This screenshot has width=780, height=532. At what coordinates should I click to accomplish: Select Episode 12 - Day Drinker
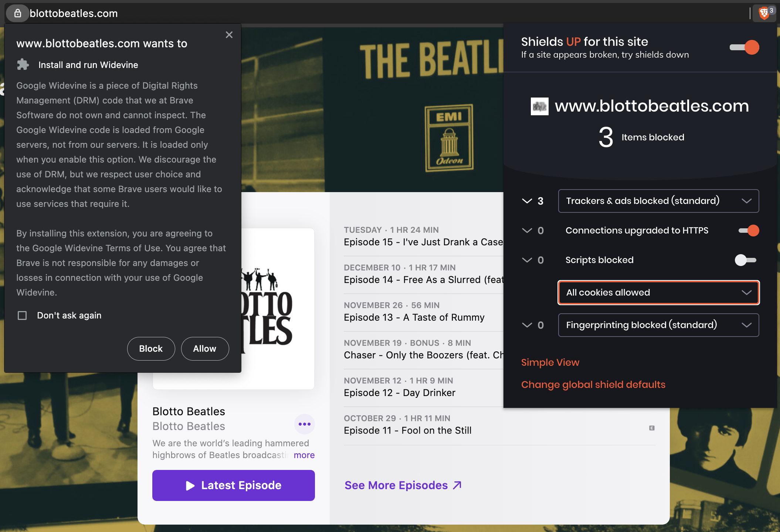(399, 393)
